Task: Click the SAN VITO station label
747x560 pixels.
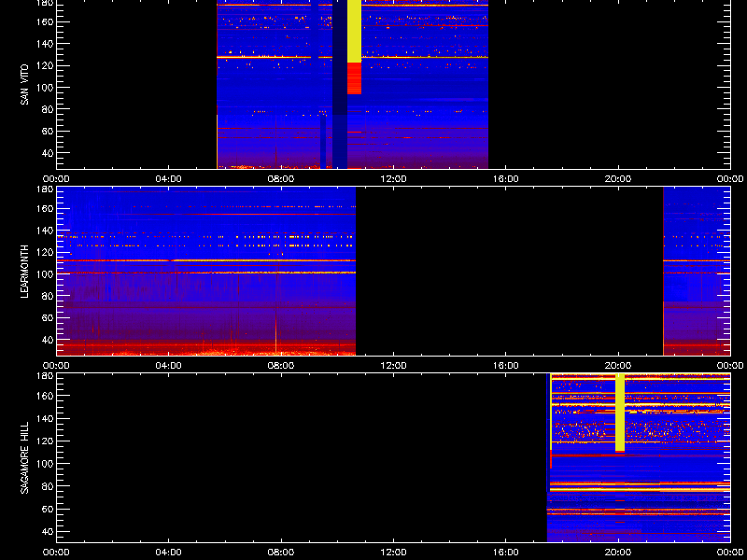Action: (x=25, y=85)
